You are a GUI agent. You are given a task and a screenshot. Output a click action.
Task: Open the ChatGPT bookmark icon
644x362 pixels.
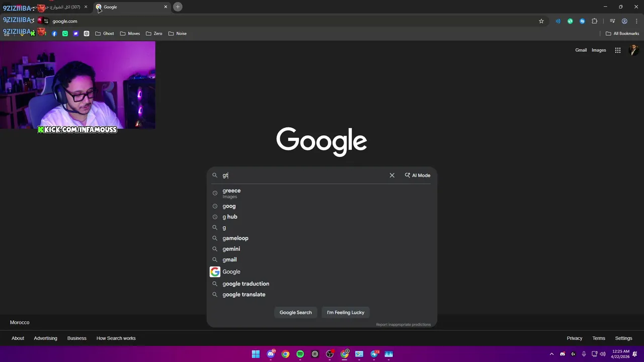[x=87, y=33]
